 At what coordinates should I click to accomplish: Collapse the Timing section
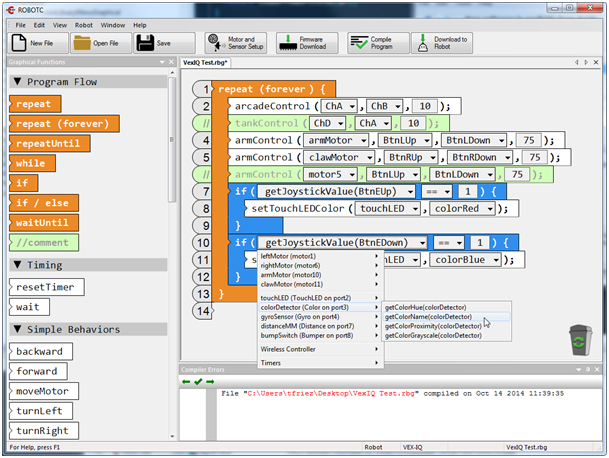point(17,265)
